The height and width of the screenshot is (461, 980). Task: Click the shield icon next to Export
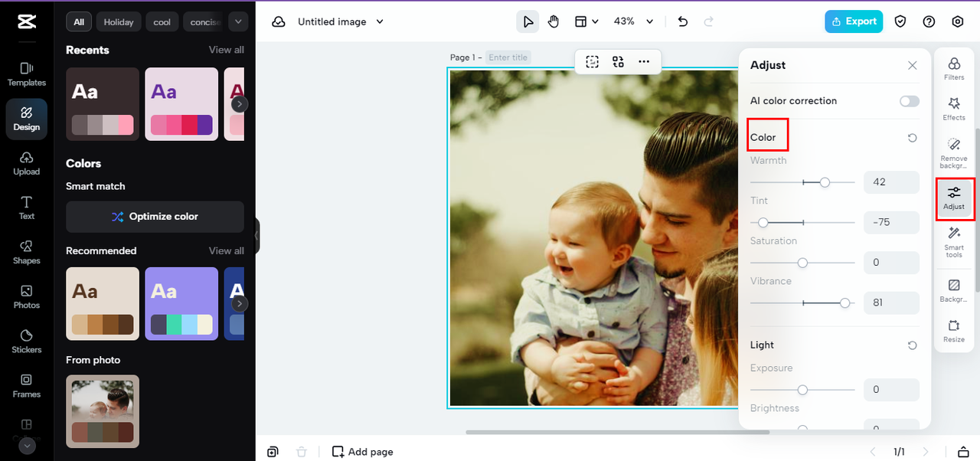coord(900,21)
